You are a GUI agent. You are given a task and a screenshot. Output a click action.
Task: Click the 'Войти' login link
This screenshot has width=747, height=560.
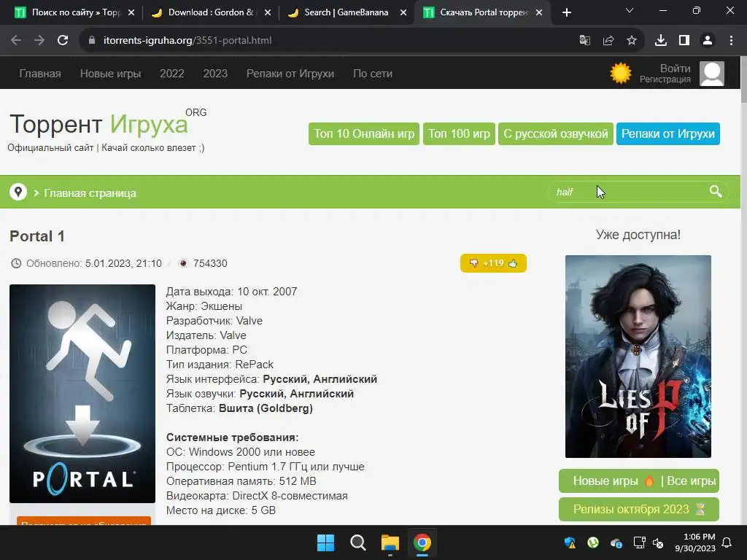pos(675,68)
